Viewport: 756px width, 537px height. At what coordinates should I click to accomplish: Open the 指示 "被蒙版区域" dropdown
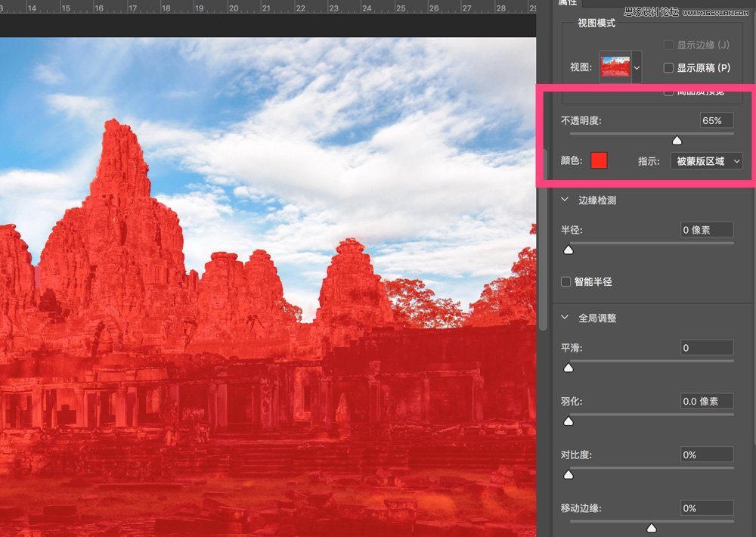coord(705,160)
